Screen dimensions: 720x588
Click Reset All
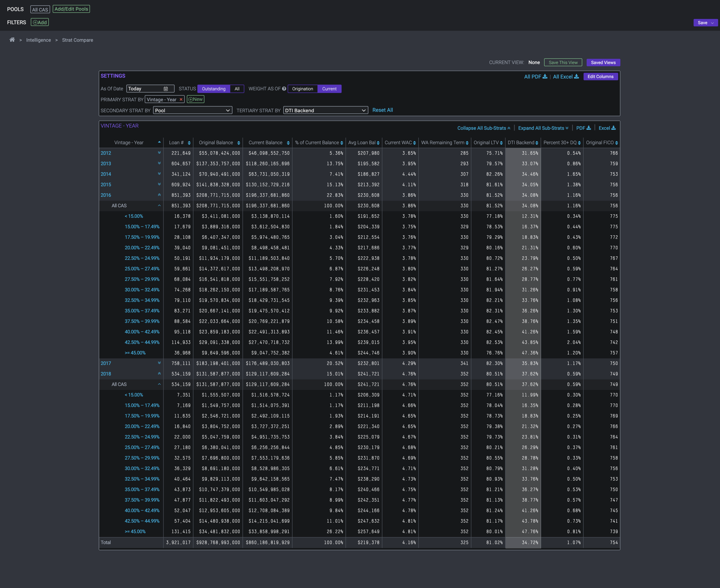point(382,110)
